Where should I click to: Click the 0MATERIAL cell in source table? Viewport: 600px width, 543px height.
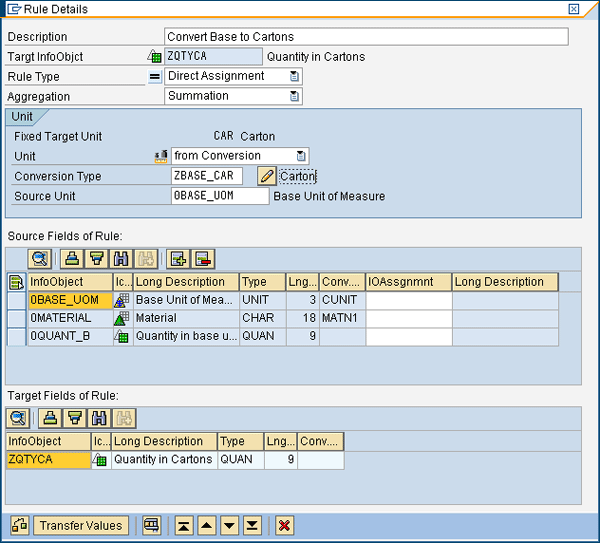click(70, 318)
